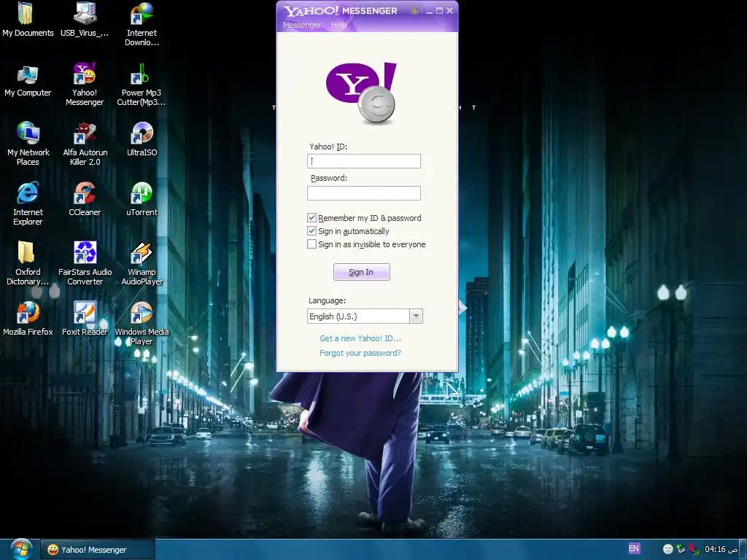Focus the Password input field
This screenshot has height=560, width=747.
point(364,192)
